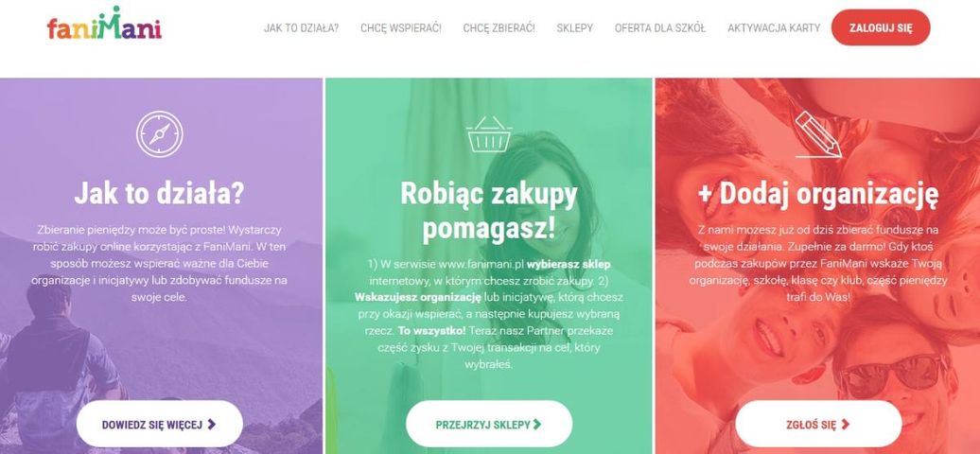Click the Dowiedz się więcej button
980x454 pixels.
point(159,424)
